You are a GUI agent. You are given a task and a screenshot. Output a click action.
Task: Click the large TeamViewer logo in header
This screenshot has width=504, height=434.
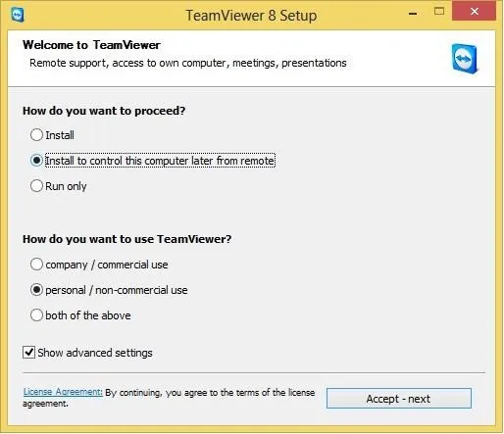pos(465,59)
